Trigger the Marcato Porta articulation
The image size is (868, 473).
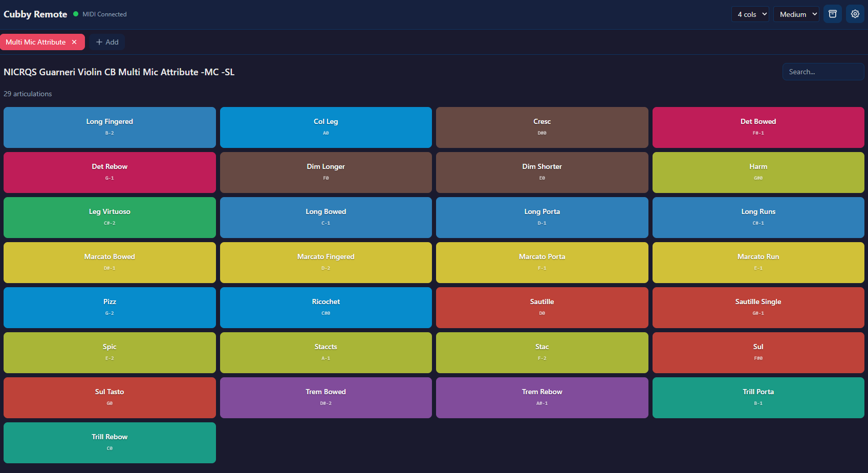point(542,262)
